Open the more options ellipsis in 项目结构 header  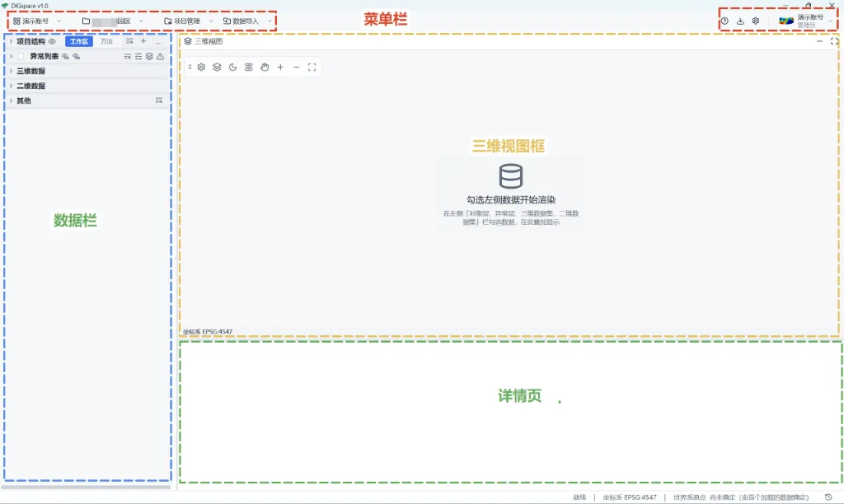pos(157,41)
